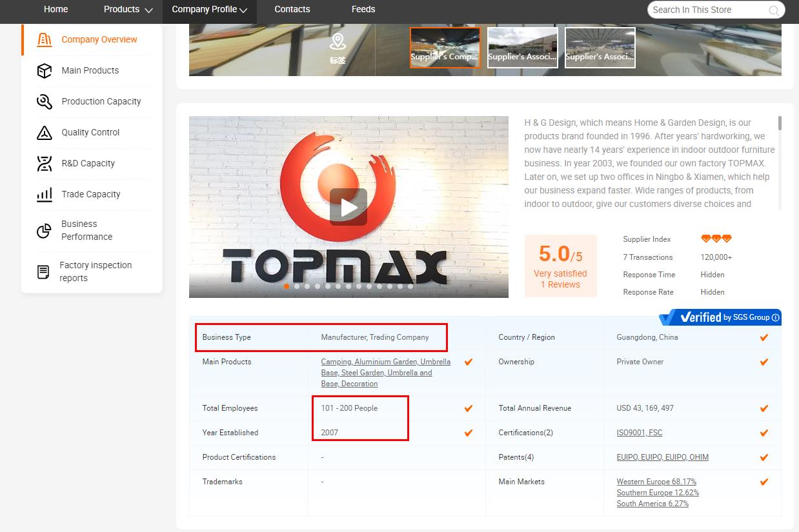Screen dimensions: 799x532
Task: Select Trade Capacity in the sidebar
Action: click(x=91, y=194)
